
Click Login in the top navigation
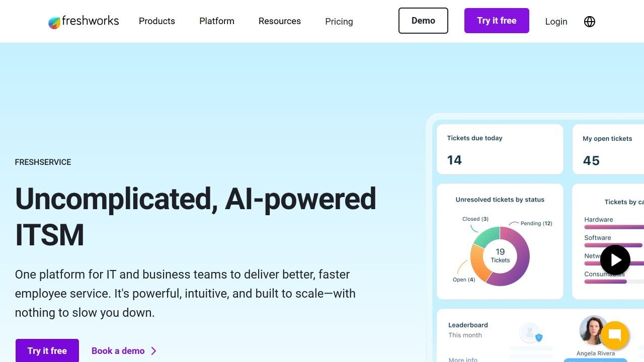point(556,21)
